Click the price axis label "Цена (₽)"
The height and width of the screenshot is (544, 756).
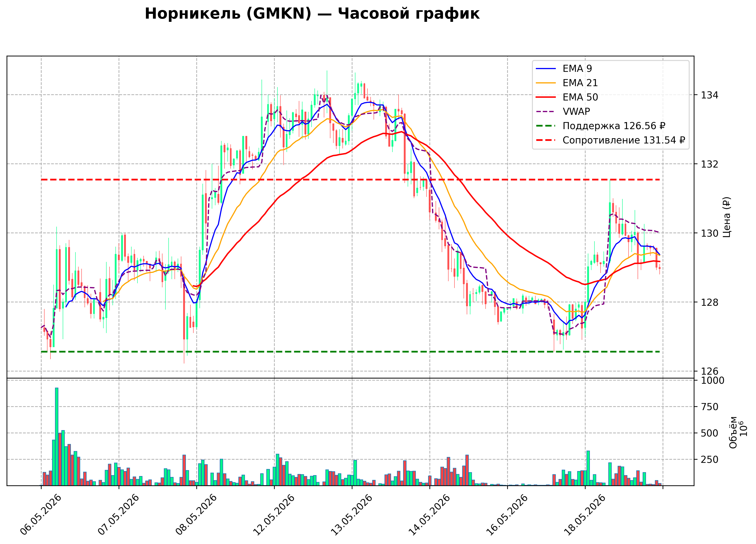click(727, 217)
